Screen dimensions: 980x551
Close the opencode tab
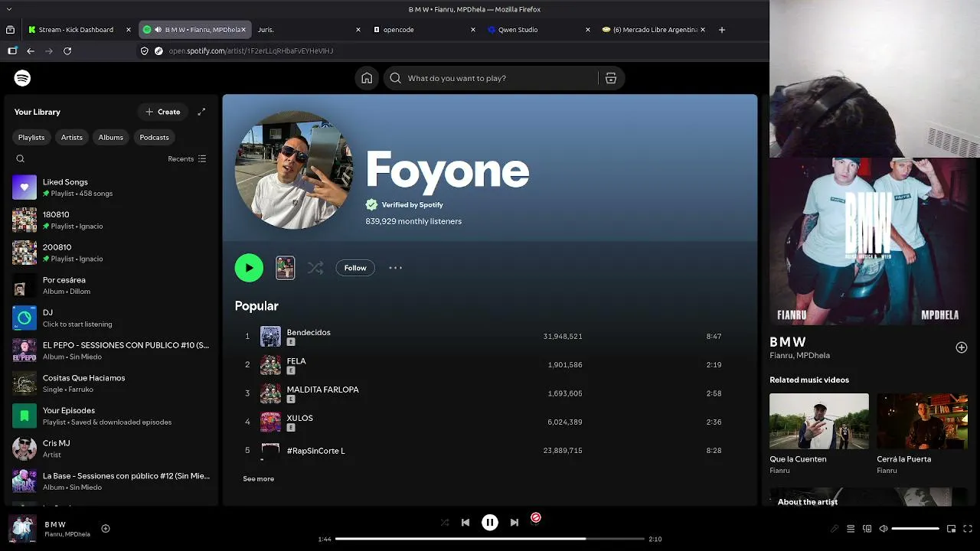click(472, 30)
